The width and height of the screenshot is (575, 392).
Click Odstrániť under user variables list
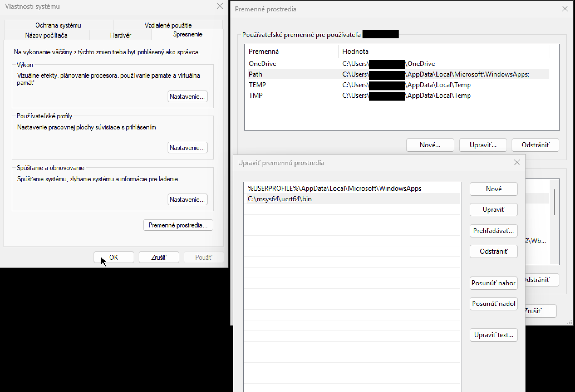[535, 145]
